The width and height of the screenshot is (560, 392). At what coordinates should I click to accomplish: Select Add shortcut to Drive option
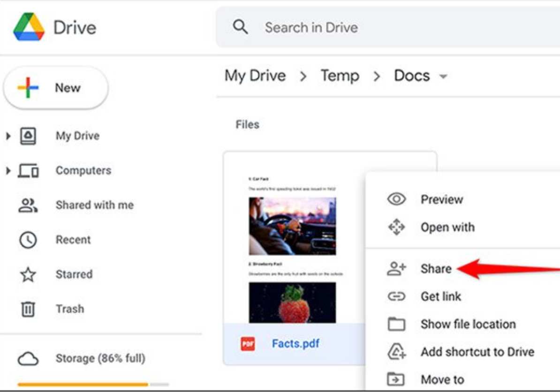[477, 352]
